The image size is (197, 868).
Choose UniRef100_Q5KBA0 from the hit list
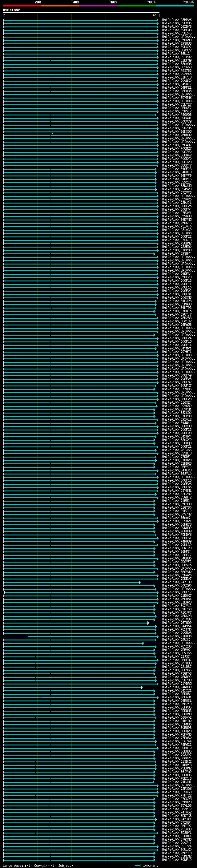pyautogui.click(x=177, y=135)
